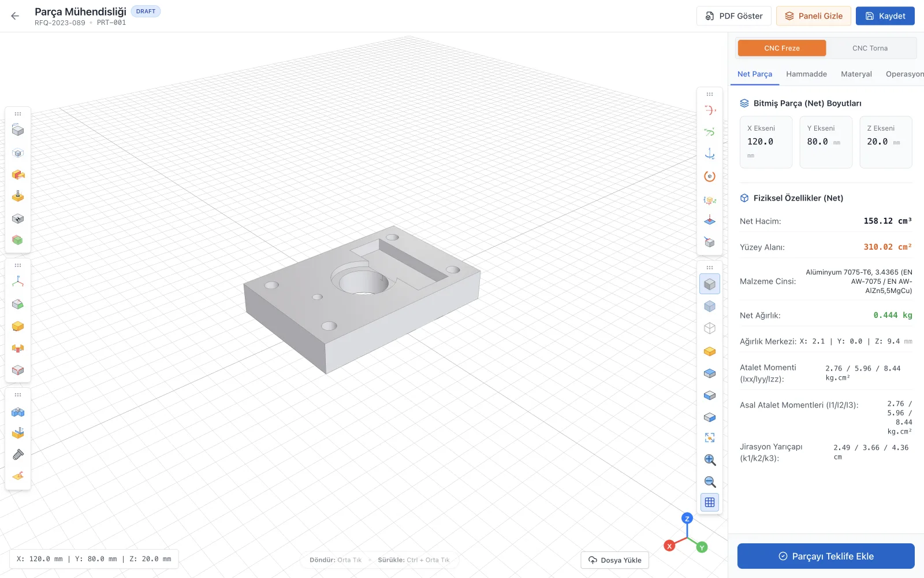The image size is (924, 578).
Task: Click the yellow pocket with blue tool icon
Action: coord(18,433)
